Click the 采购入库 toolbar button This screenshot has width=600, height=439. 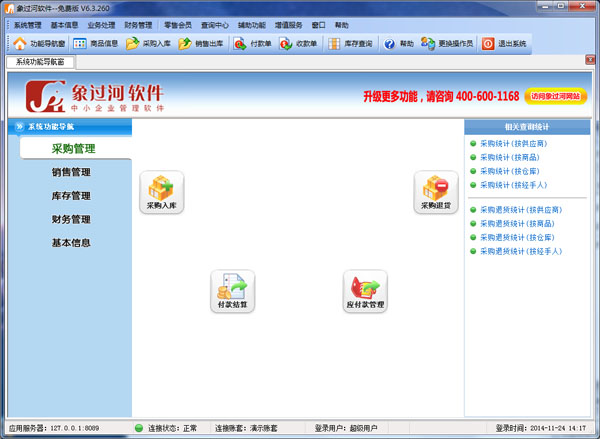tap(148, 44)
